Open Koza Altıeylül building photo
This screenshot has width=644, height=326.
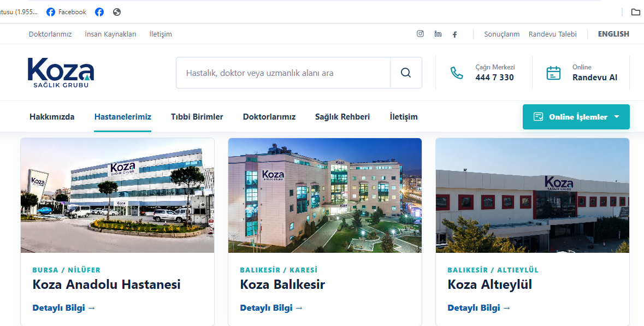coord(532,195)
